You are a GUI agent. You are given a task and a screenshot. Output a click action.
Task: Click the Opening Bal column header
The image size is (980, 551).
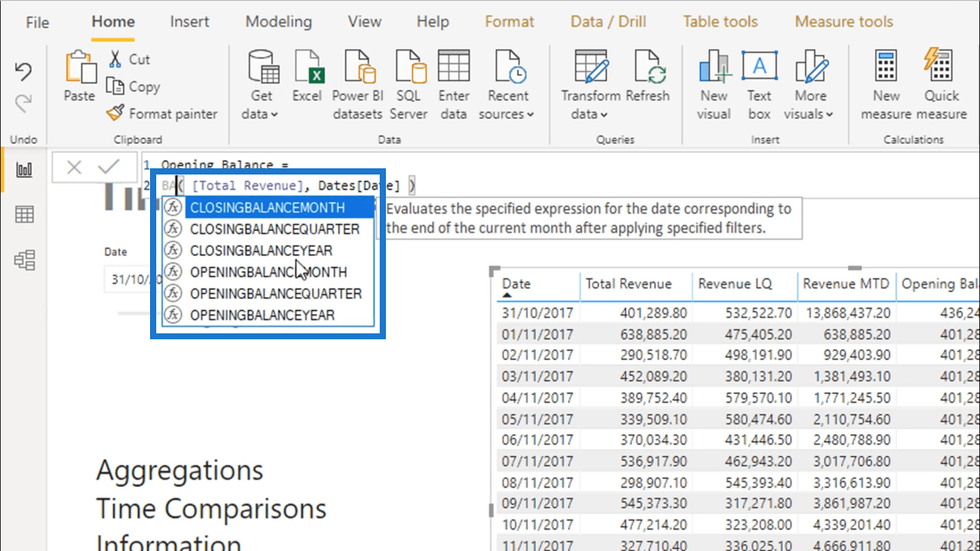point(940,284)
